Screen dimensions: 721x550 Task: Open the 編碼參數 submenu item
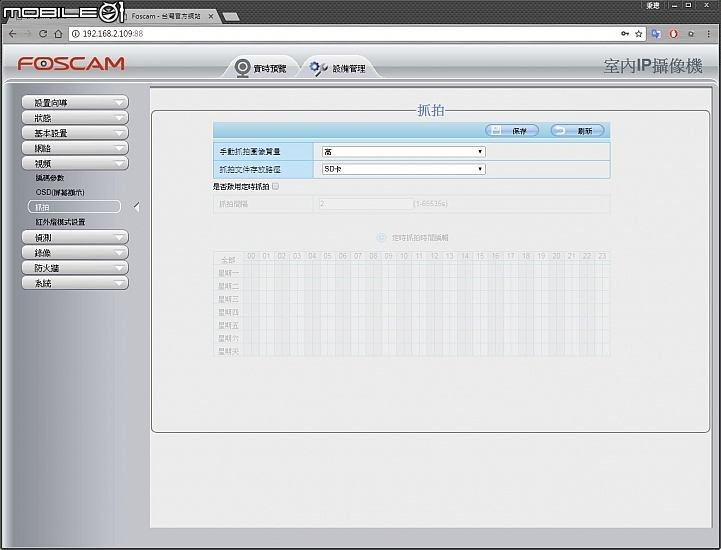(50, 178)
